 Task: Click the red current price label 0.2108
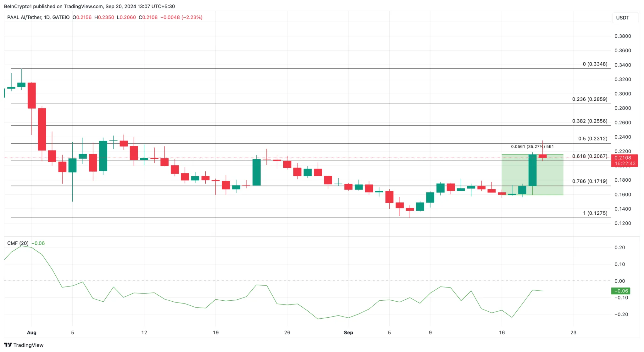tap(624, 158)
